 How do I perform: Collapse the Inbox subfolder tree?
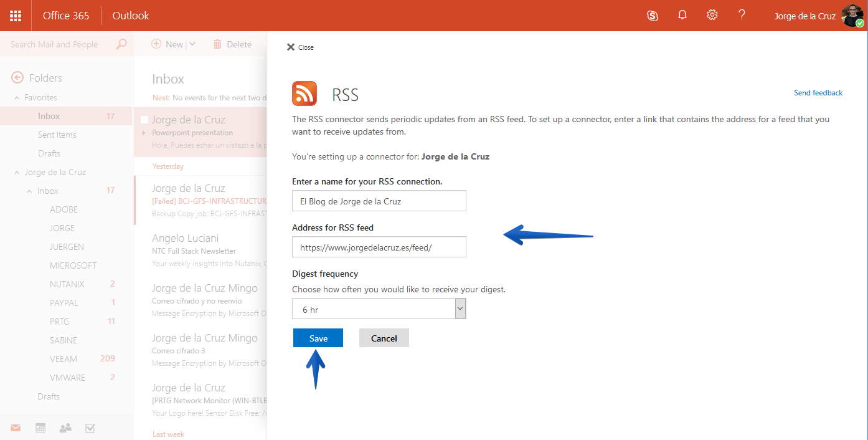coord(29,191)
